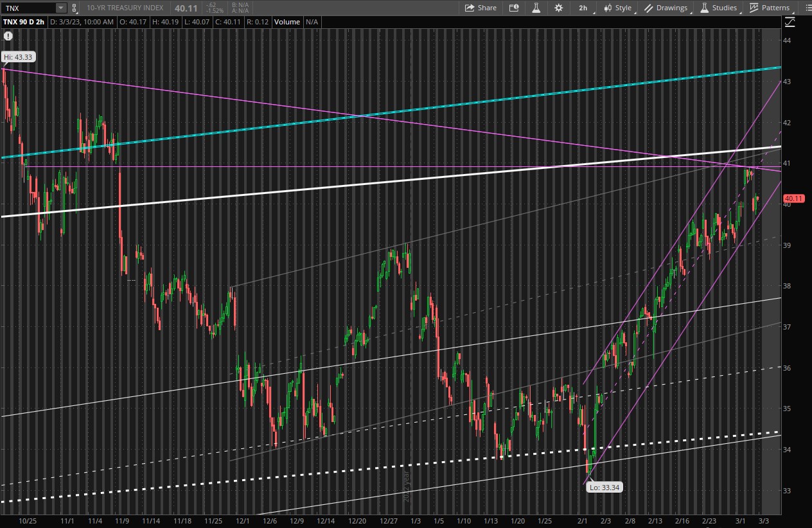Open chart settings gear icon
This screenshot has height=528, width=812.
point(559,8)
